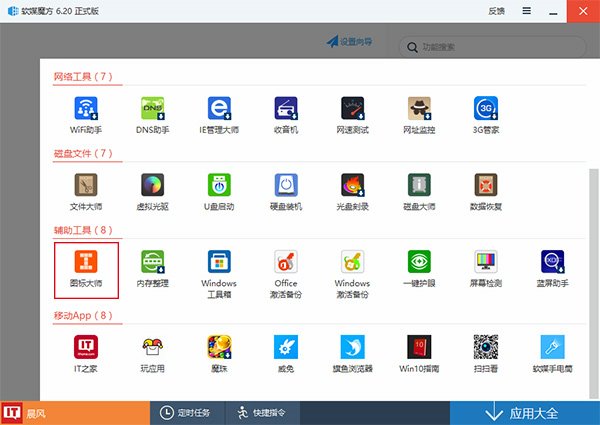
Task: Minimize the 软媒魔方 window
Action: point(553,11)
